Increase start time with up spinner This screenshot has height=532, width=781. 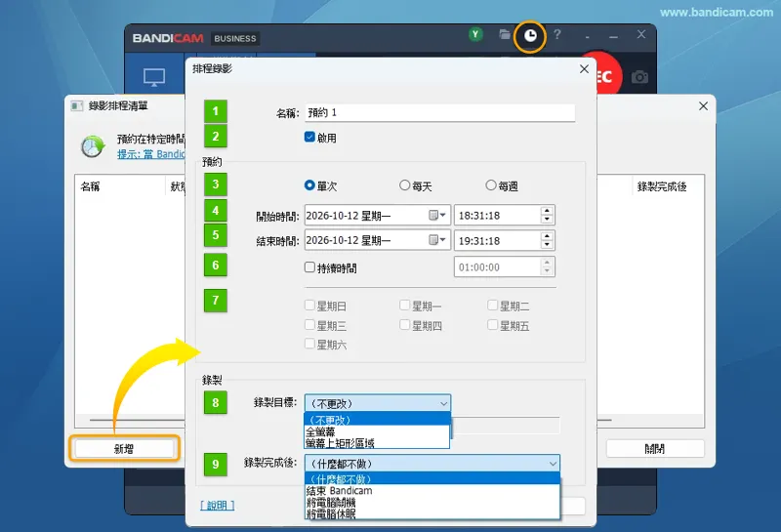click(547, 211)
